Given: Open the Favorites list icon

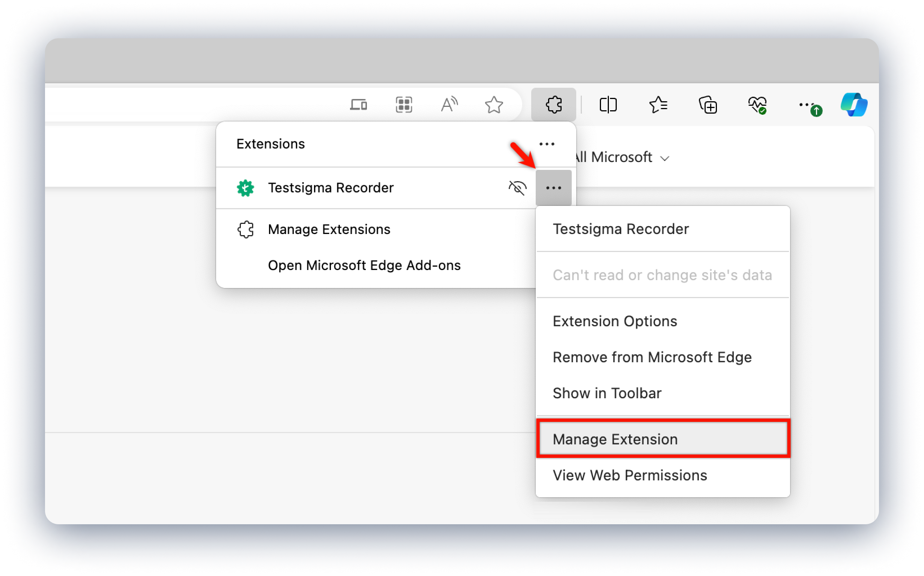Looking at the screenshot, I should 659,104.
